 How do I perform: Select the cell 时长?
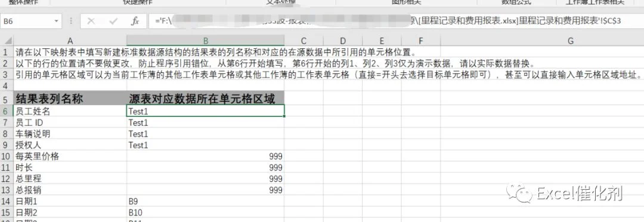coord(70,168)
